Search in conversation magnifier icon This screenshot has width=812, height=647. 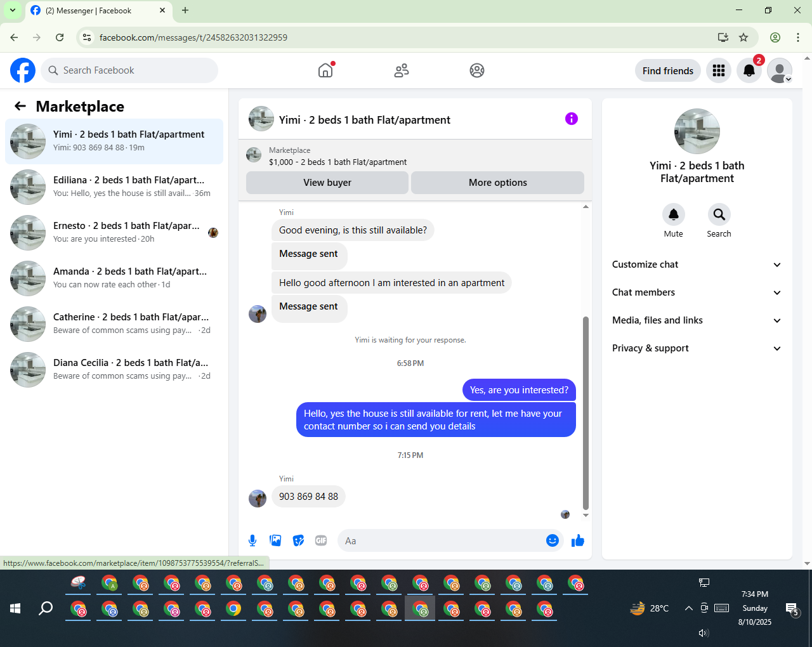tap(719, 214)
